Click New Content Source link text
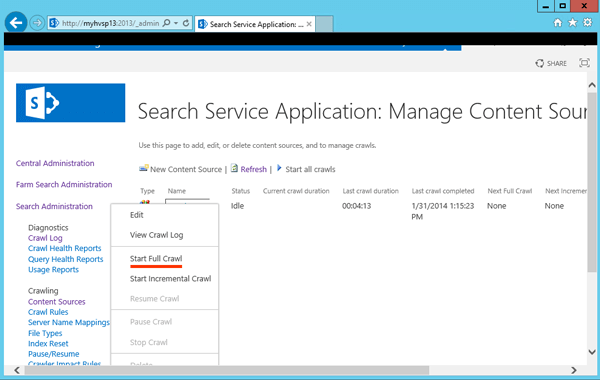The width and height of the screenshot is (600, 380). (x=186, y=169)
